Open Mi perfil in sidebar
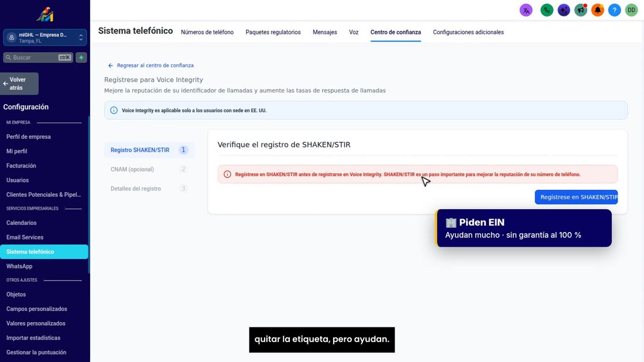Screen dimensions: 644x362 pos(17,151)
